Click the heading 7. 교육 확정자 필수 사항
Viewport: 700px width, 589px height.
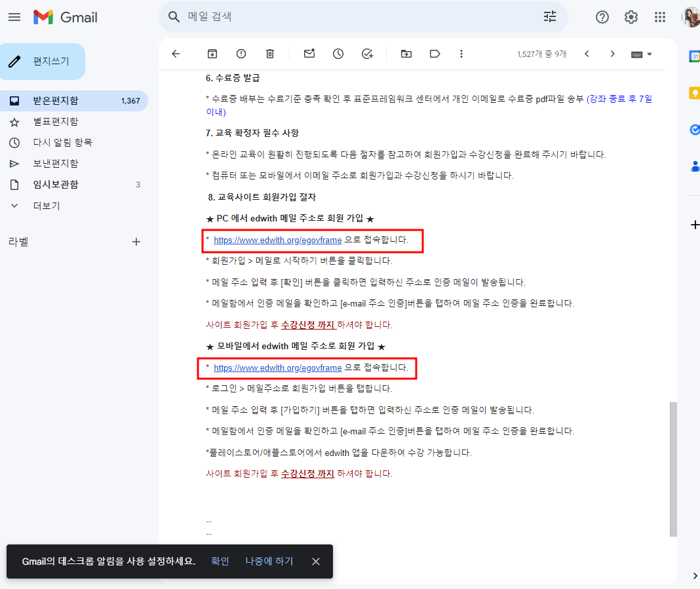tap(252, 133)
